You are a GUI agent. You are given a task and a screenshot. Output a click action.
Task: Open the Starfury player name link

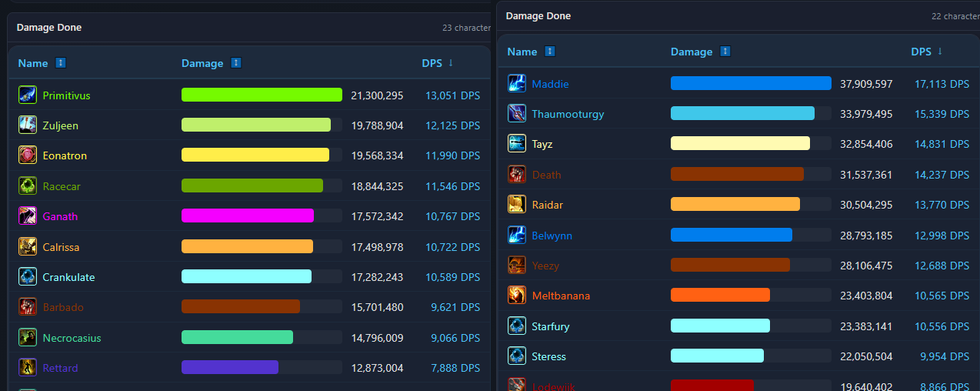click(551, 326)
